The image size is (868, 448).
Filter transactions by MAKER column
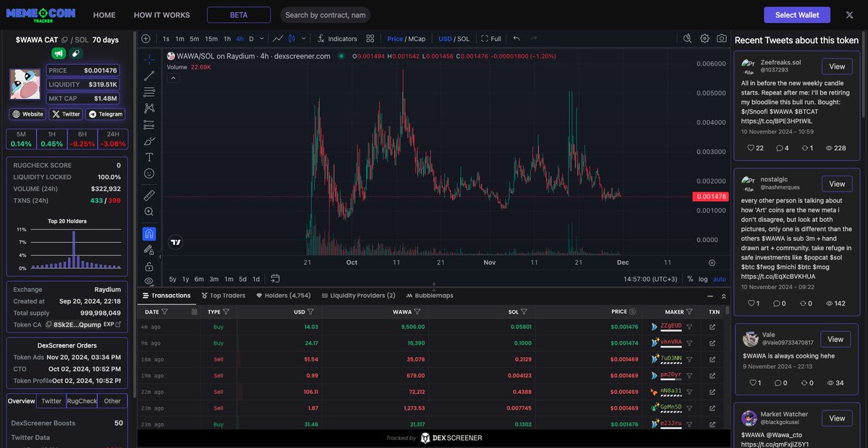tap(689, 312)
